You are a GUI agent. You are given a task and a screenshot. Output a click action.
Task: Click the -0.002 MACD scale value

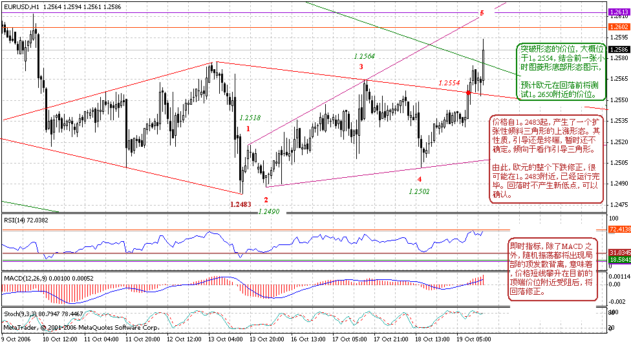click(x=617, y=301)
